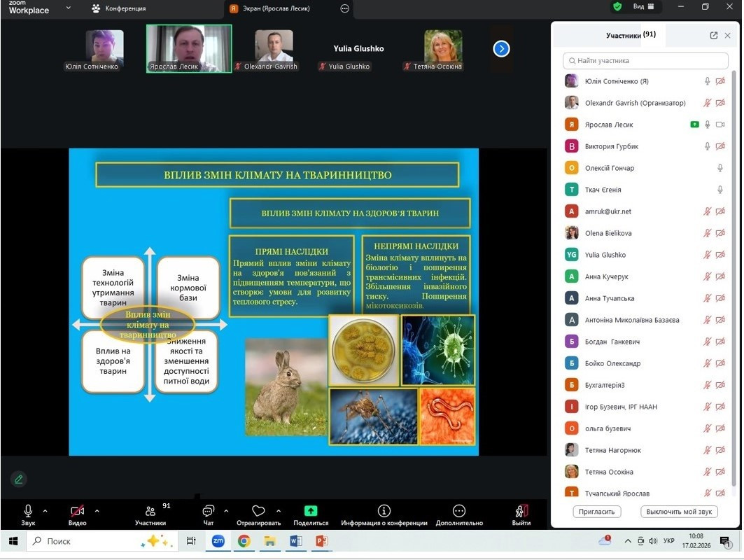Viewport: 744px width, 560px height.
Task: Open the Zoom Workplace dropdown chevron
Action: tap(68, 8)
